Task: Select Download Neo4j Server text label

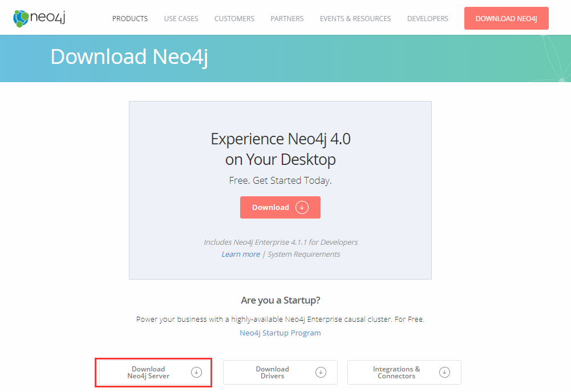Action: pyautogui.click(x=148, y=373)
